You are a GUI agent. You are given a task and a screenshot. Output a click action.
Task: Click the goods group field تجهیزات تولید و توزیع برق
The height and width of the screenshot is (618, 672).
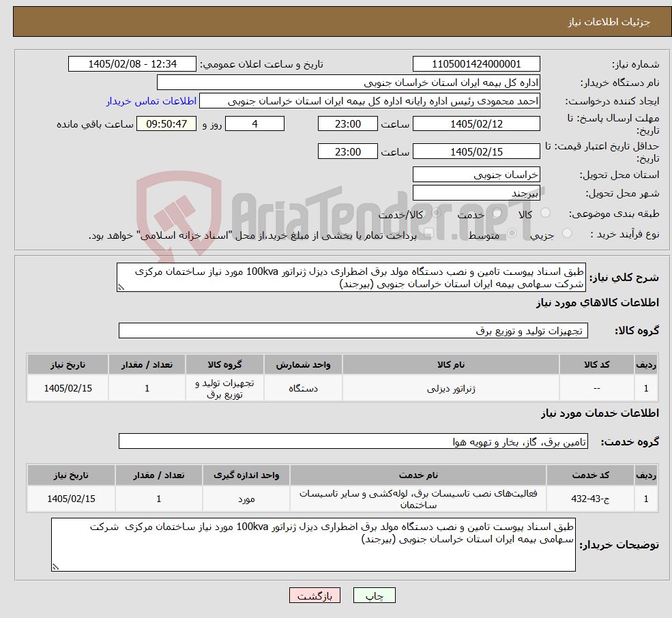coord(353,330)
